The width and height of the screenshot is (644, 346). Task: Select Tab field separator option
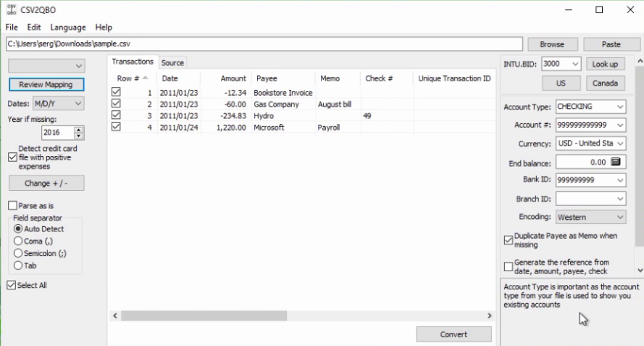[x=17, y=265]
